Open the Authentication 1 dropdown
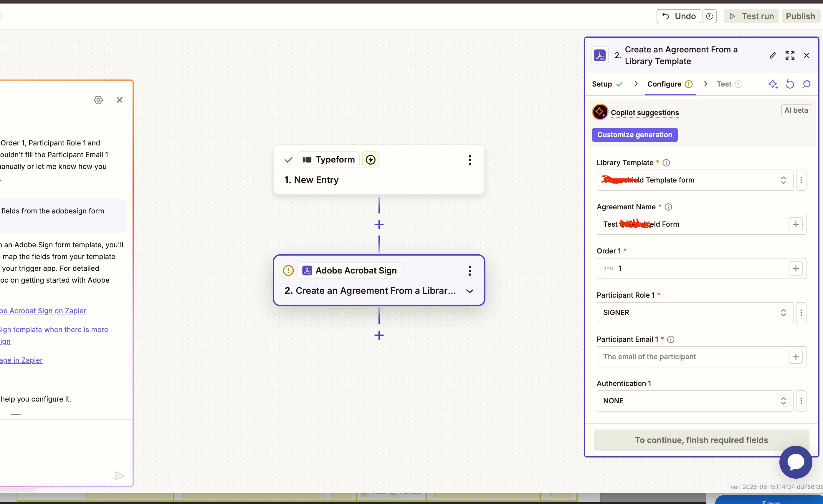 [x=695, y=401]
